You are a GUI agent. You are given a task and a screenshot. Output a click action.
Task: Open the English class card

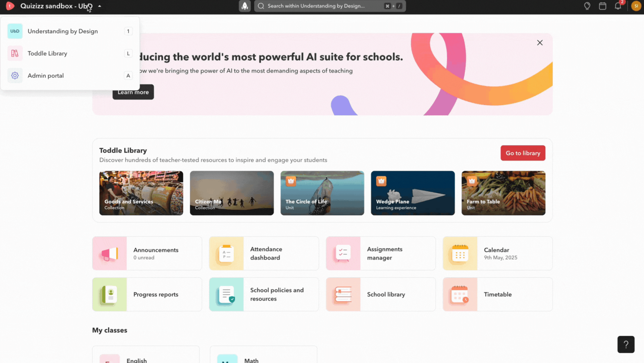tap(146, 355)
